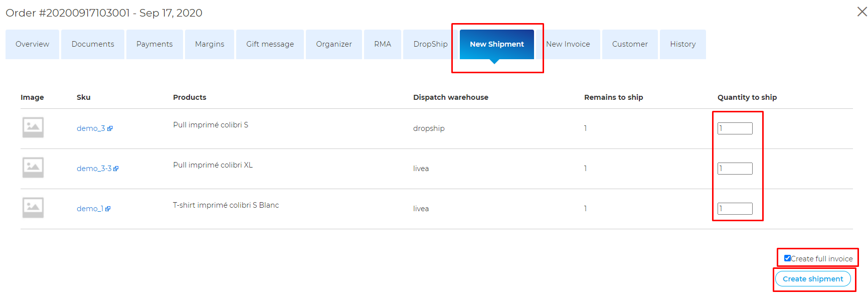Click product name Pull imprimé colibri S
Image resolution: width=868 pixels, height=304 pixels.
[211, 125]
